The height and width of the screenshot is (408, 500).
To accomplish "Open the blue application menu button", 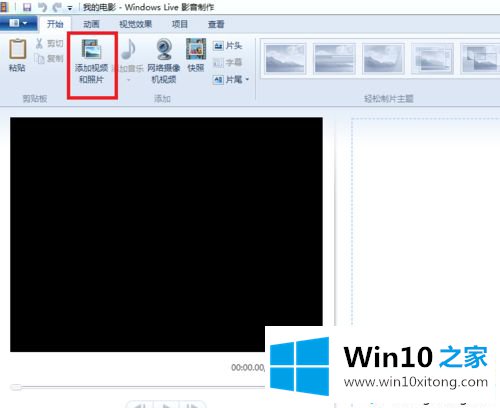I will point(18,23).
